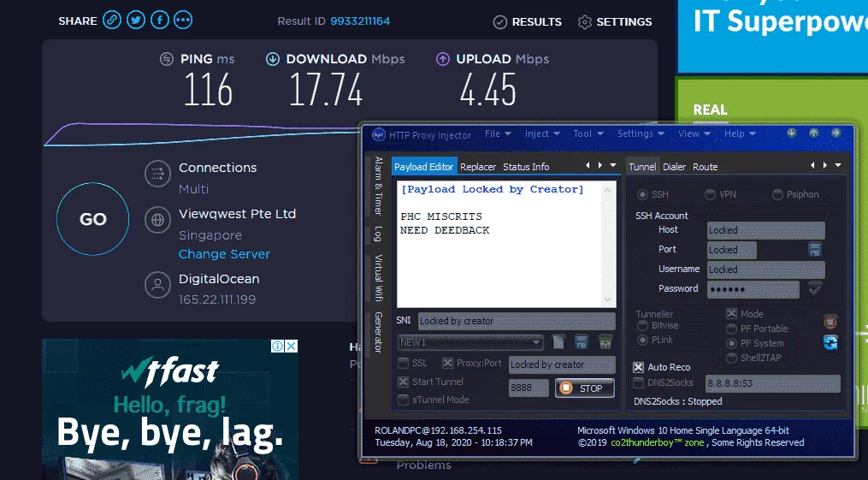The width and height of the screenshot is (868, 480).
Task: Select the Bitvise tunnelier option
Action: click(643, 325)
